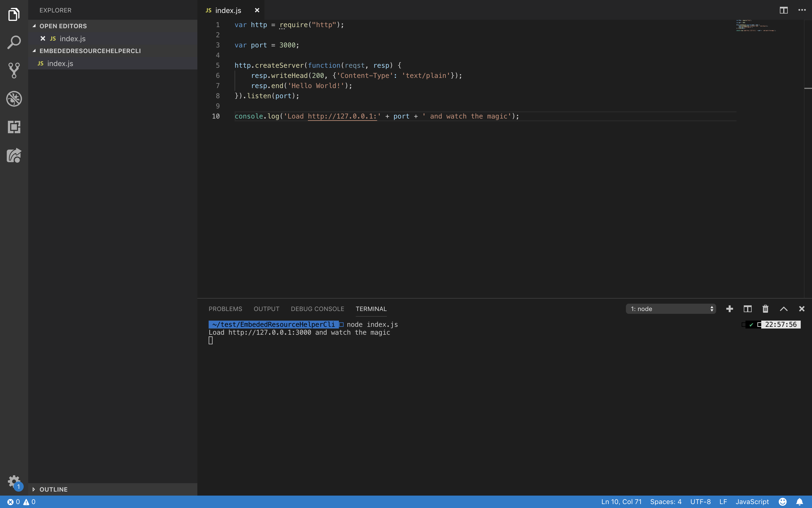Click line number 5 in gutter

217,65
